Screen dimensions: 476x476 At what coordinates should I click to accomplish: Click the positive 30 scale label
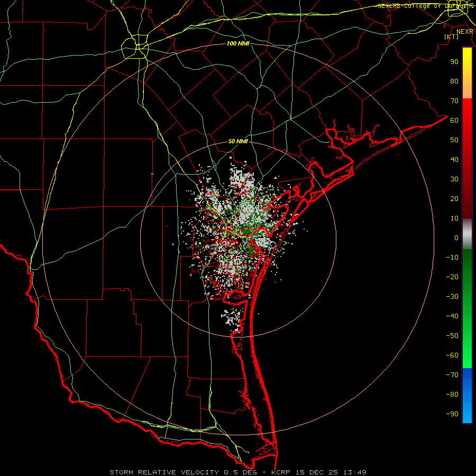point(454,179)
